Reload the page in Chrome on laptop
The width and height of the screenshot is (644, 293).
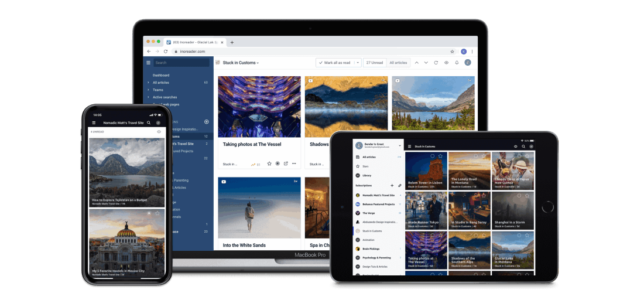pos(166,52)
